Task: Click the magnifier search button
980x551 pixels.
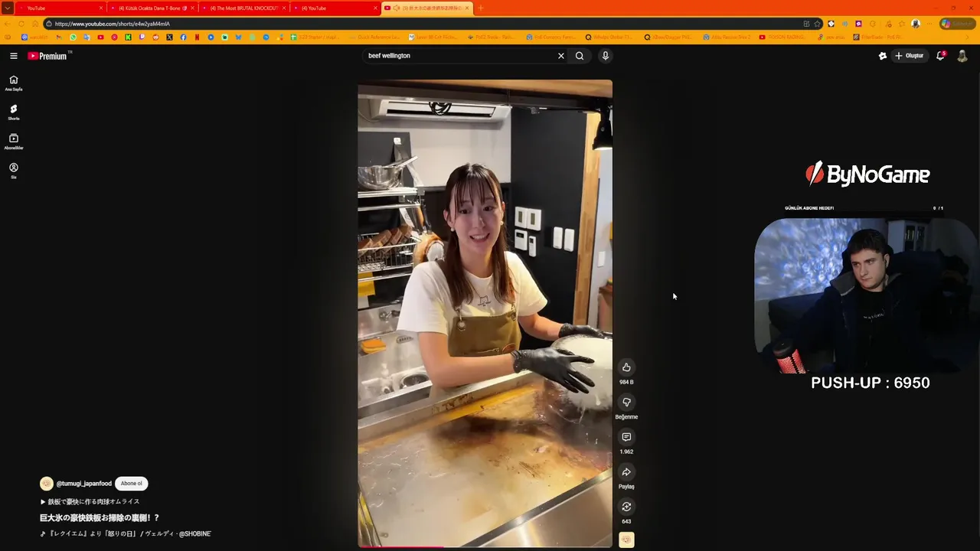Action: pyautogui.click(x=580, y=56)
